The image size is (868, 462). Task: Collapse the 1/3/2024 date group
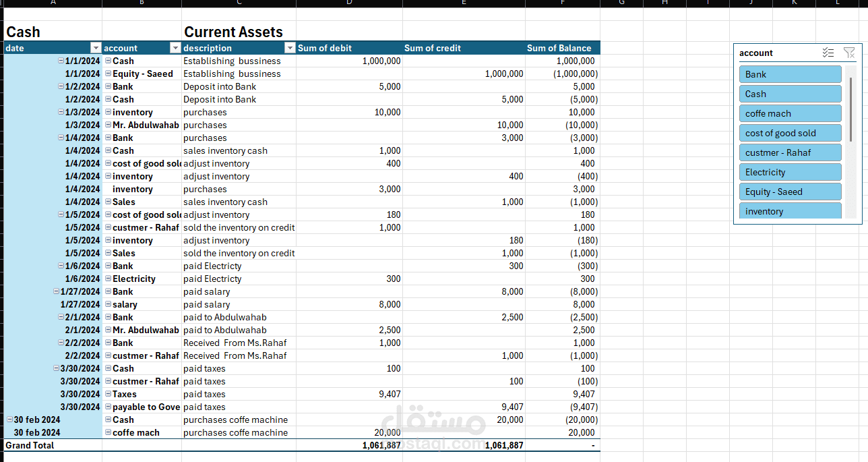click(61, 112)
